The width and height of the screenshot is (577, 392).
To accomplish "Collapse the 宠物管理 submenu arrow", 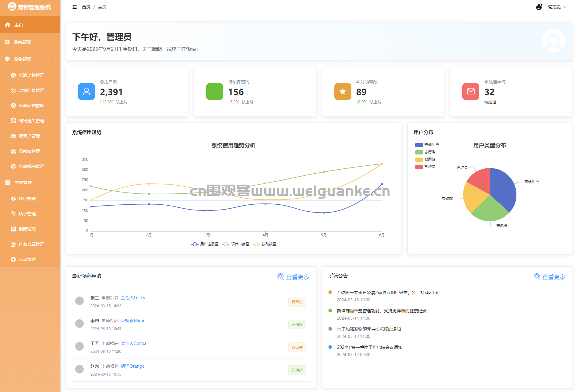I will [52, 59].
